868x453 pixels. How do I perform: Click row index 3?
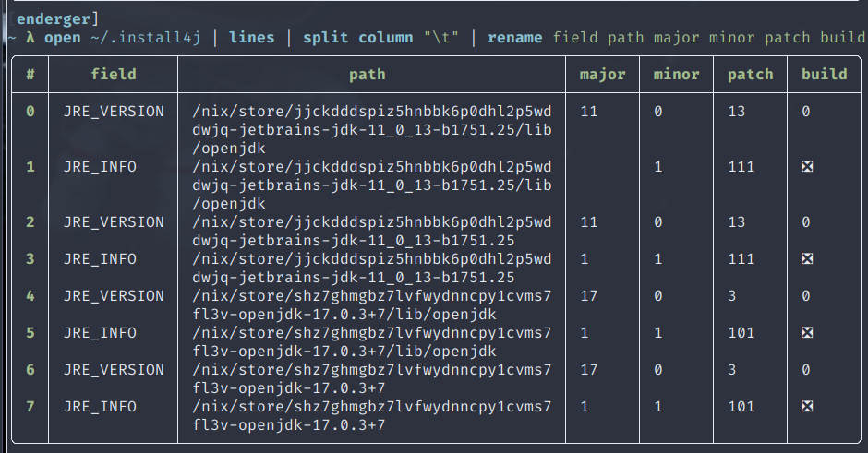[30, 259]
